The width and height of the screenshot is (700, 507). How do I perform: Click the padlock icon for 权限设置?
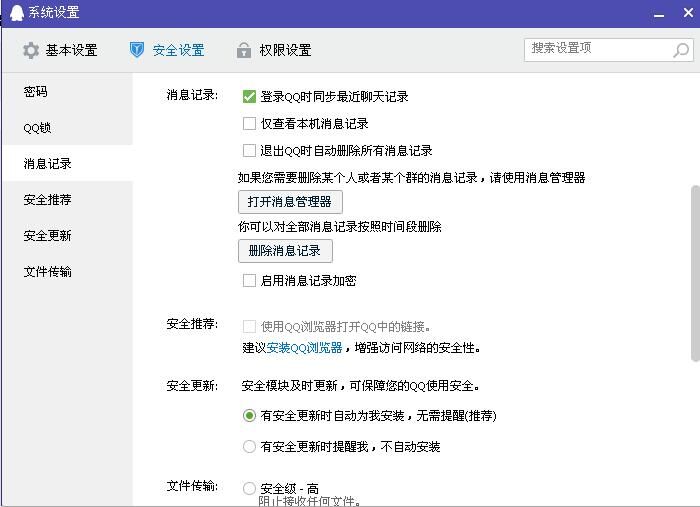click(x=243, y=50)
